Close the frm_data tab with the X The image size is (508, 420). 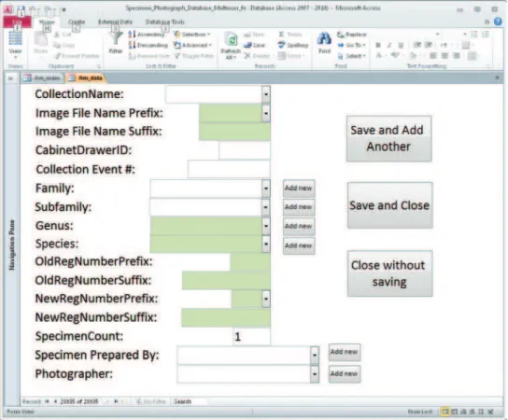point(498,77)
